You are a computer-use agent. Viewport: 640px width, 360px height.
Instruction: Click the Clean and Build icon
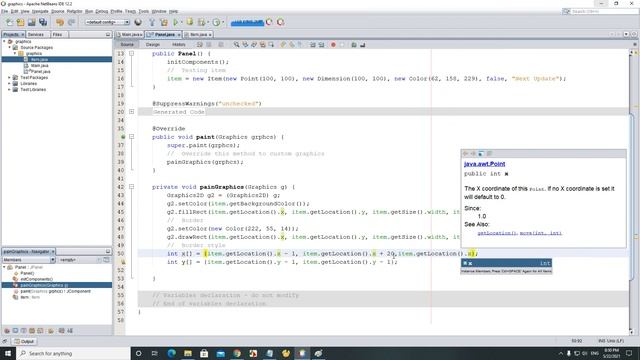click(x=164, y=22)
